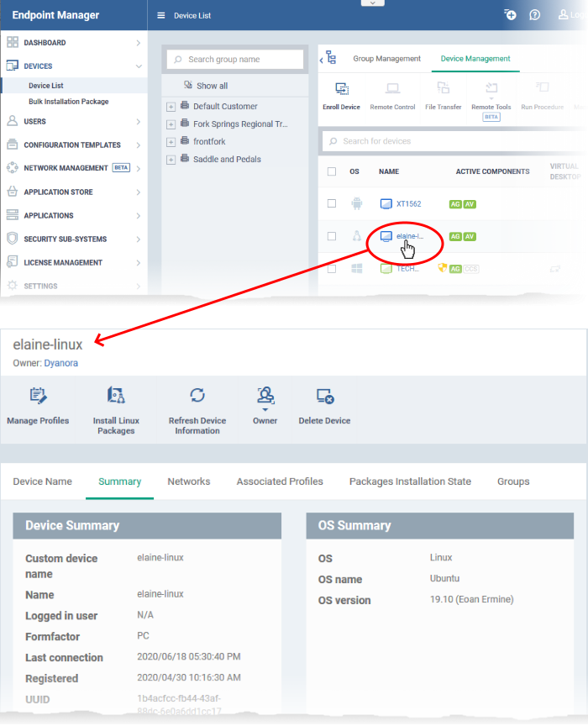Sort by the NAME column header
The image size is (588, 726).
tap(389, 171)
